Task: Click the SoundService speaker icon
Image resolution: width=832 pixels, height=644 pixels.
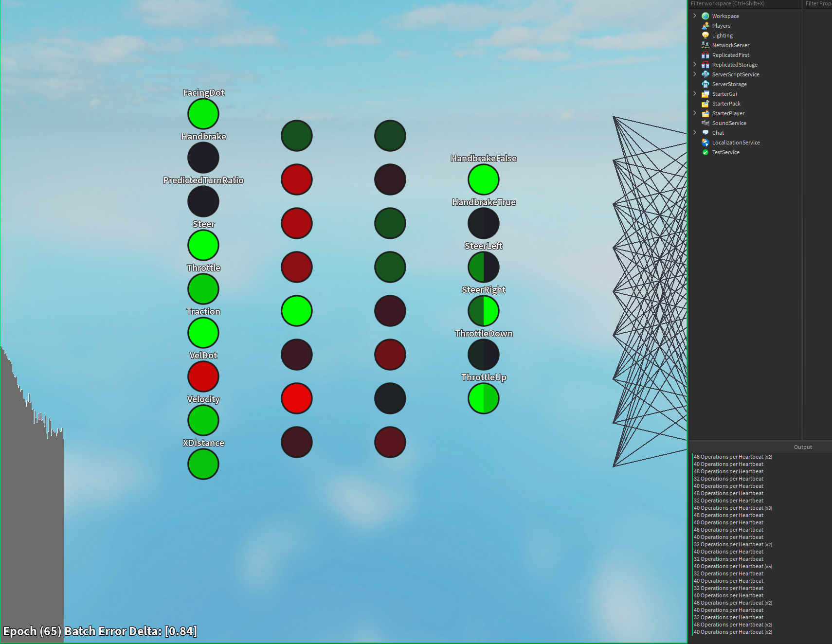Action: pos(705,123)
